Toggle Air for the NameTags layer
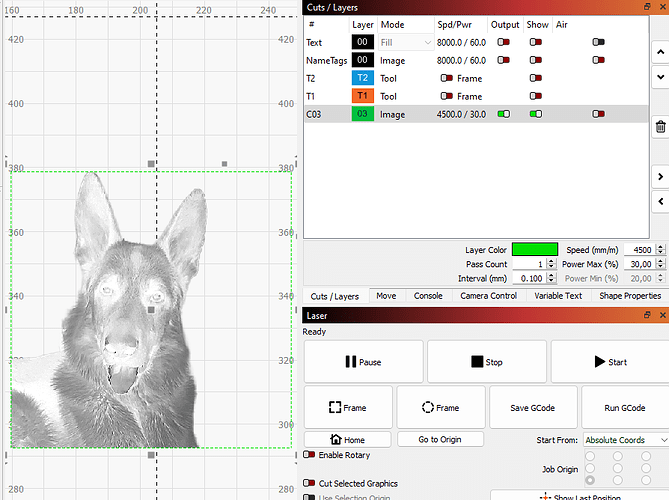The image size is (669, 500). click(x=598, y=60)
